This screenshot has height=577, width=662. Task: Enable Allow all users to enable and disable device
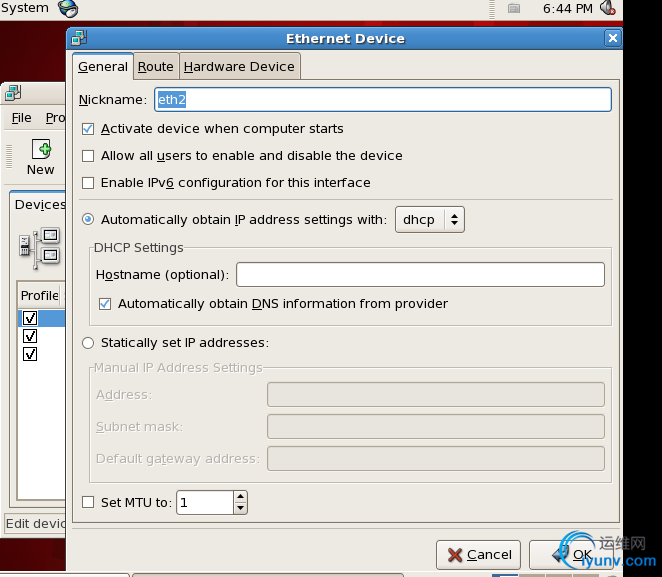point(88,156)
